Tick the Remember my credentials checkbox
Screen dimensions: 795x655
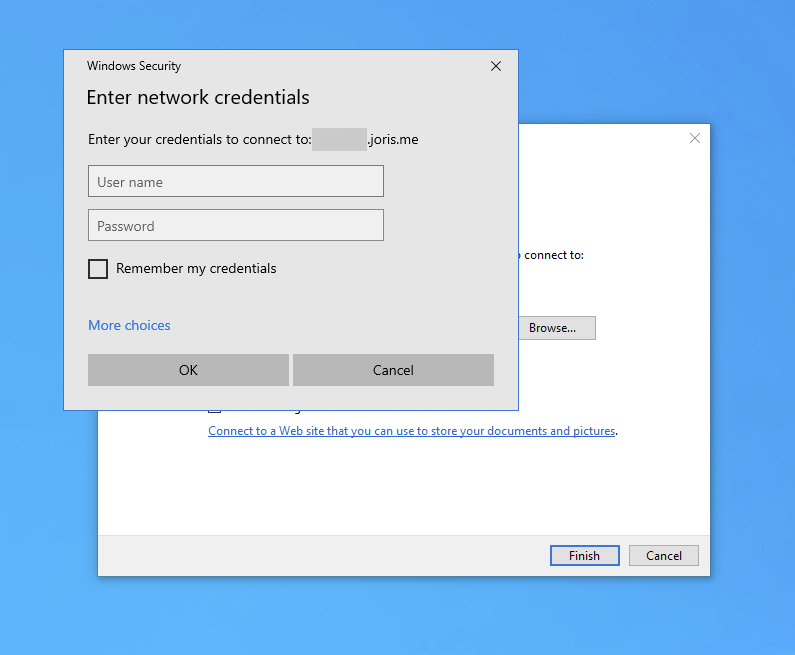[x=98, y=269]
